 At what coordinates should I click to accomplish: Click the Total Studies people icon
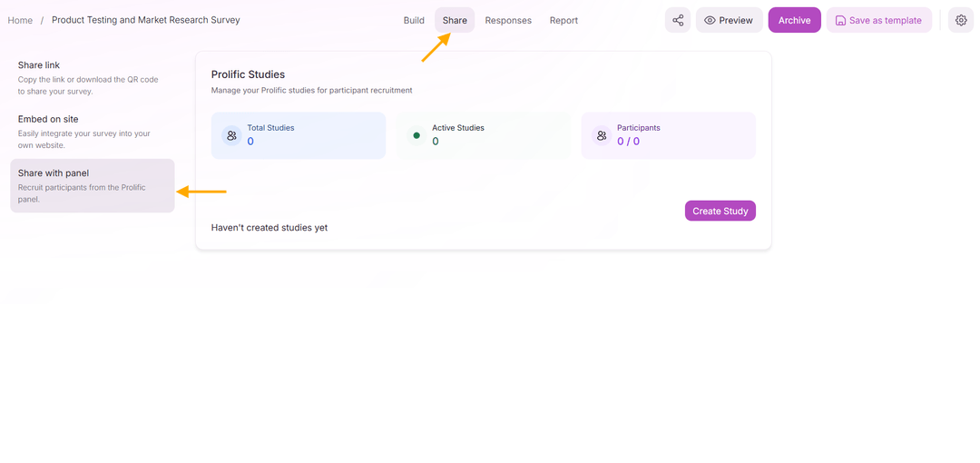click(231, 136)
